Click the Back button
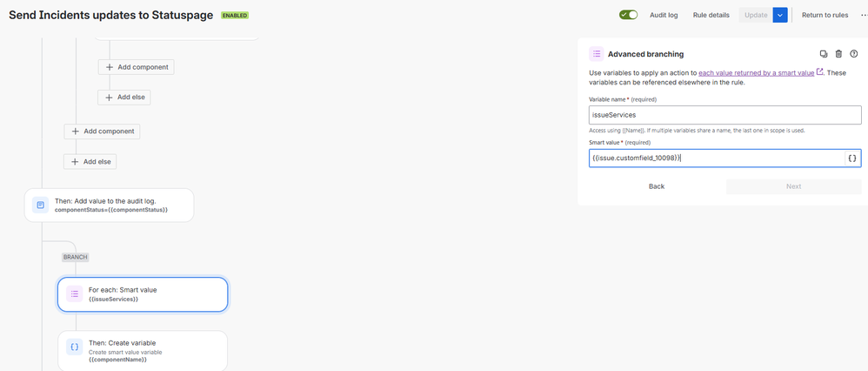 [657, 186]
